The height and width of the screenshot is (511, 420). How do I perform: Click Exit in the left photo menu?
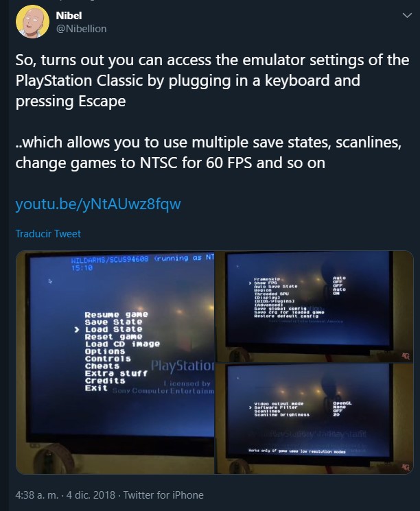[x=96, y=388]
